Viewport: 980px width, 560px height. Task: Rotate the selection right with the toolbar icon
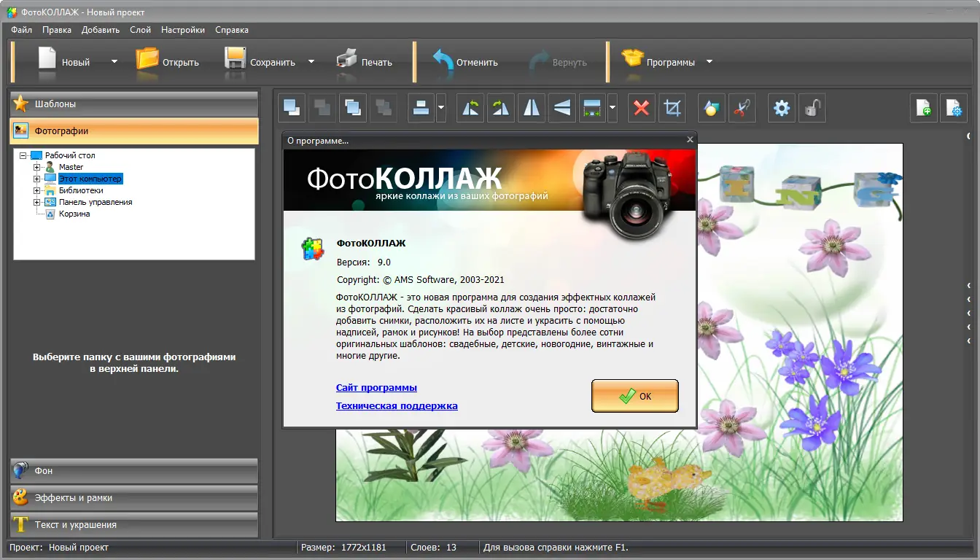[501, 108]
